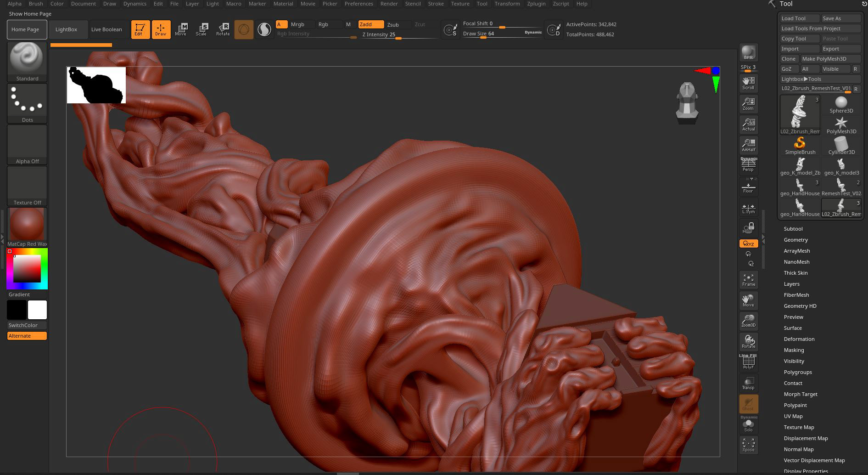Image resolution: width=868 pixels, height=475 pixels.
Task: Adjust the Draw Size slider
Action: click(502, 34)
